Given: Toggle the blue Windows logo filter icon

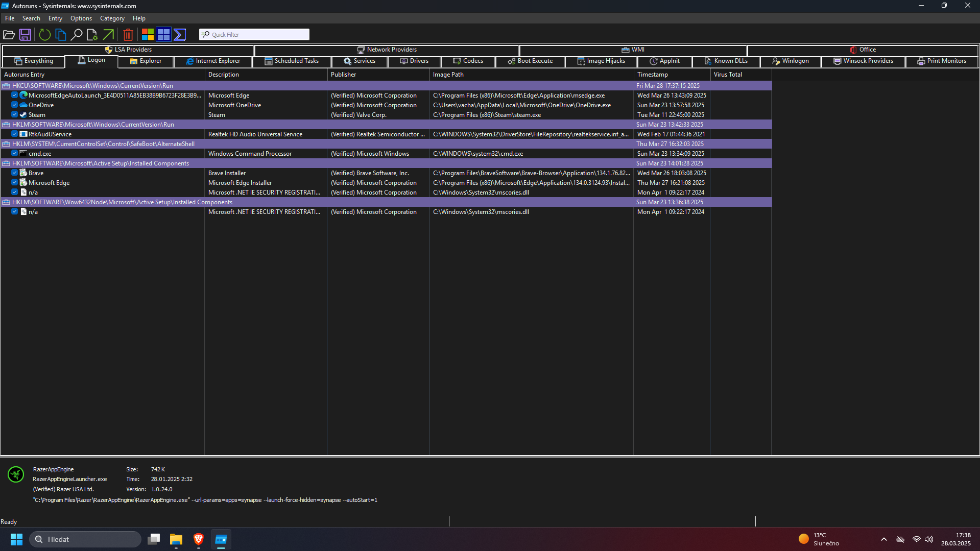Looking at the screenshot, I should pos(163,35).
